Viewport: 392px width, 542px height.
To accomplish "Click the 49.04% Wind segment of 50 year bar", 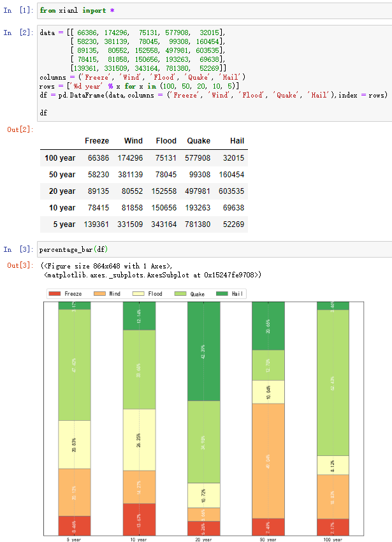I will (268, 461).
